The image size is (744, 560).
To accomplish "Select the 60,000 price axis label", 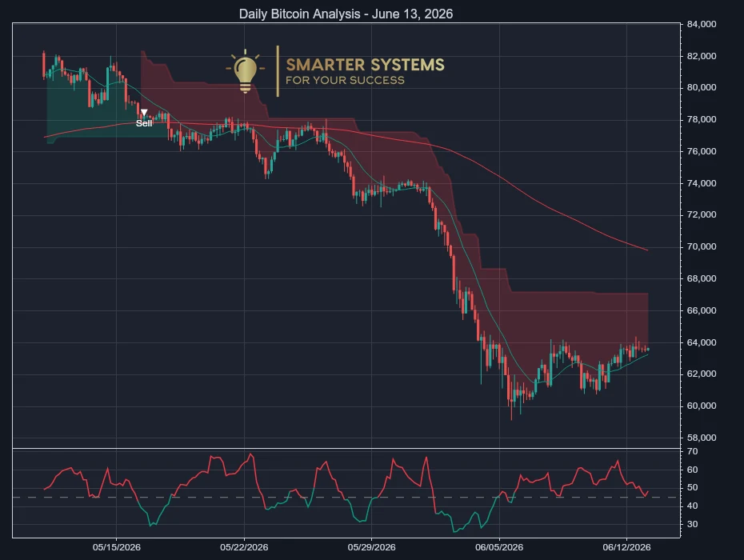I will coord(702,406).
